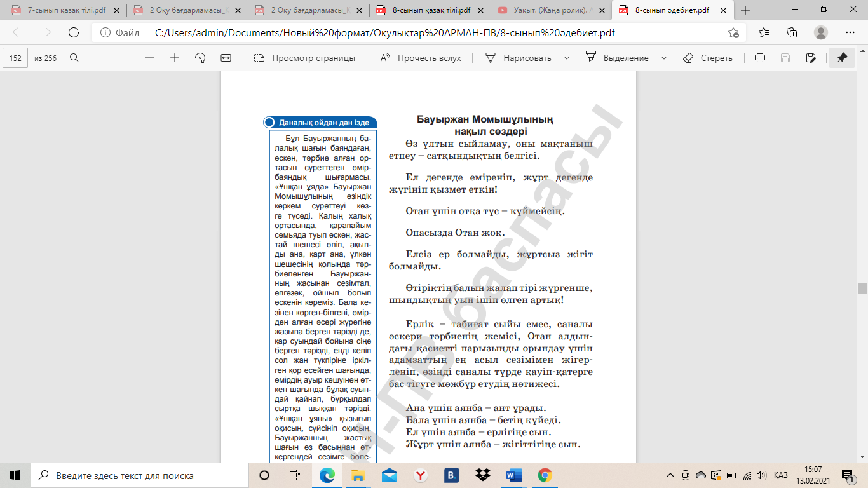This screenshot has width=868, height=488.
Task: Open File Explorer from the taskbar
Action: click(358, 475)
